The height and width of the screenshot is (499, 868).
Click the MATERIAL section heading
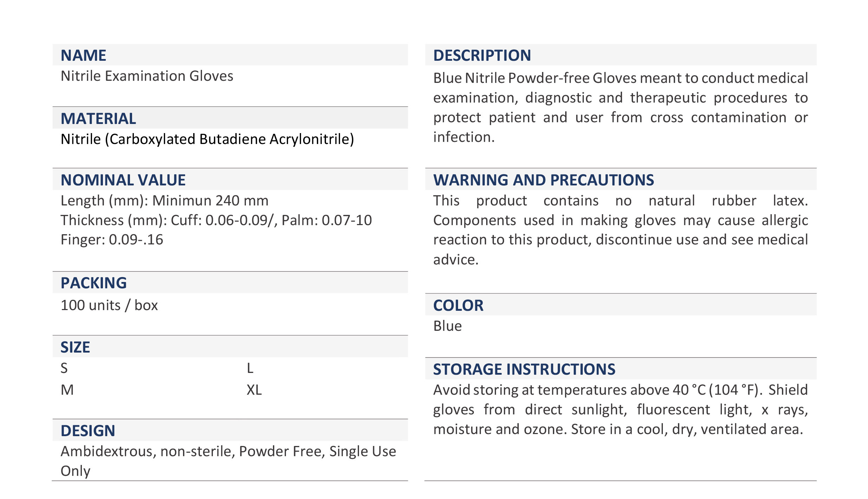pyautogui.click(x=98, y=119)
